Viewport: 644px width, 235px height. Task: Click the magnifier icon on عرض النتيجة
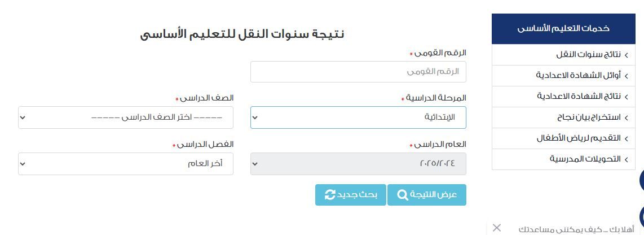403,195
